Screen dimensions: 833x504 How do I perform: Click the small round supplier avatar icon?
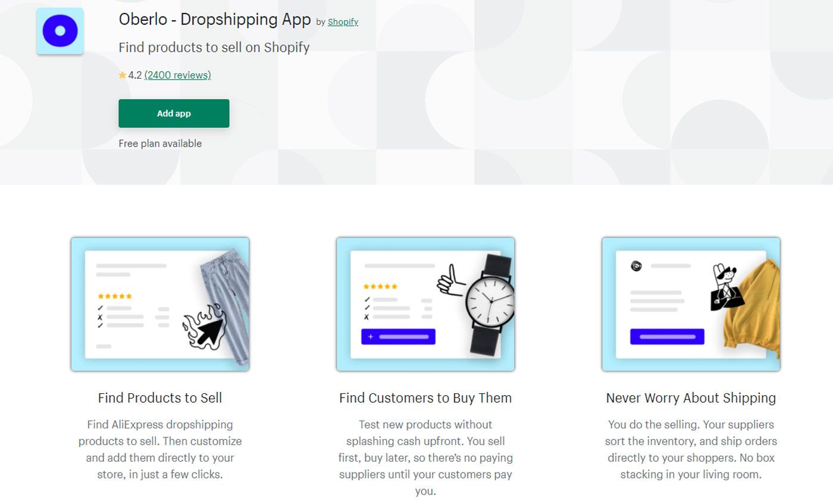[637, 266]
